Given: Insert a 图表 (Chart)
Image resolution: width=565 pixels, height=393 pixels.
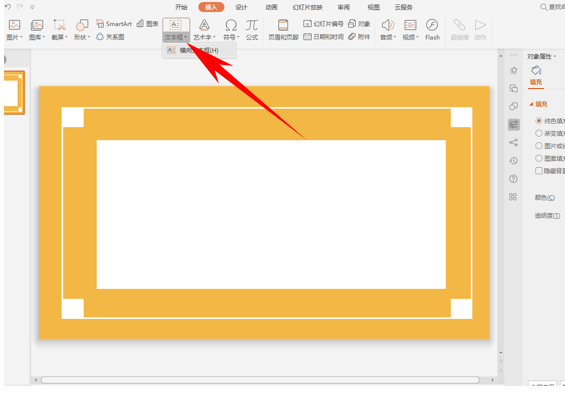Looking at the screenshot, I should tap(147, 24).
